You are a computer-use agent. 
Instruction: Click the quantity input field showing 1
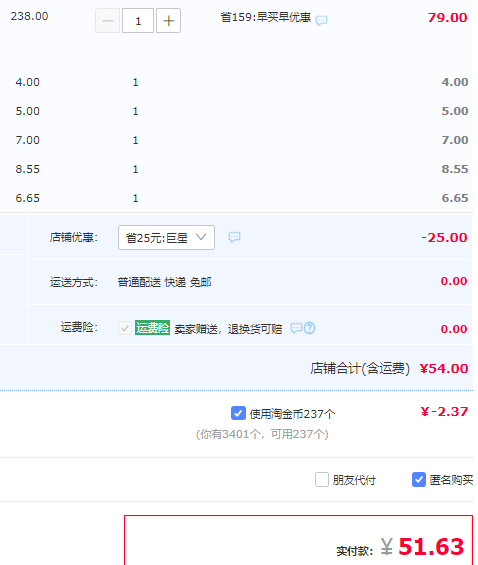point(138,21)
